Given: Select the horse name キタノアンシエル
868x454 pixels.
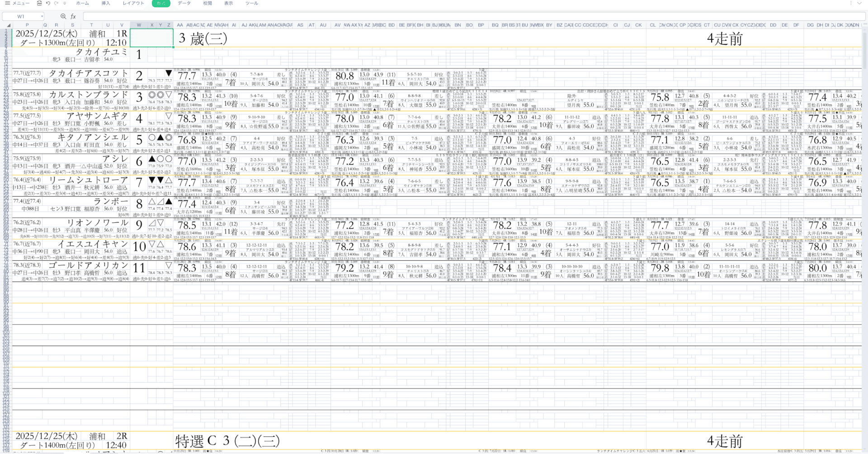Looking at the screenshot, I should click(x=93, y=137).
